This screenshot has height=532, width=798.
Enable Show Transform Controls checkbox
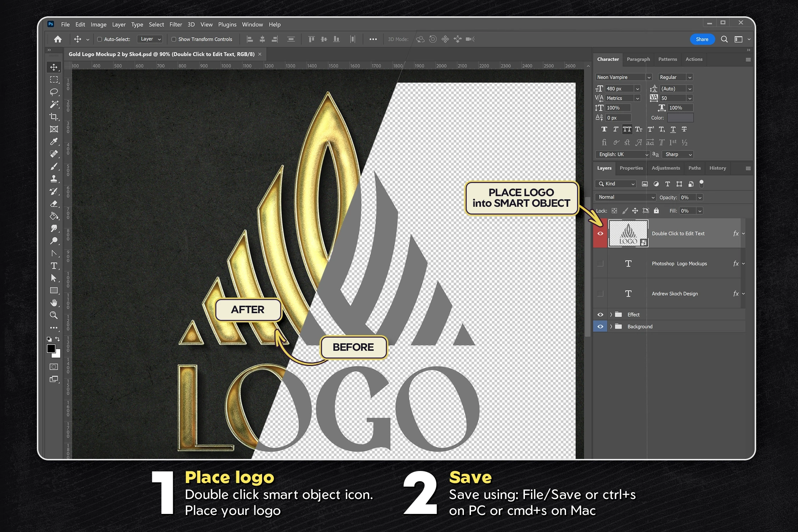coord(174,39)
